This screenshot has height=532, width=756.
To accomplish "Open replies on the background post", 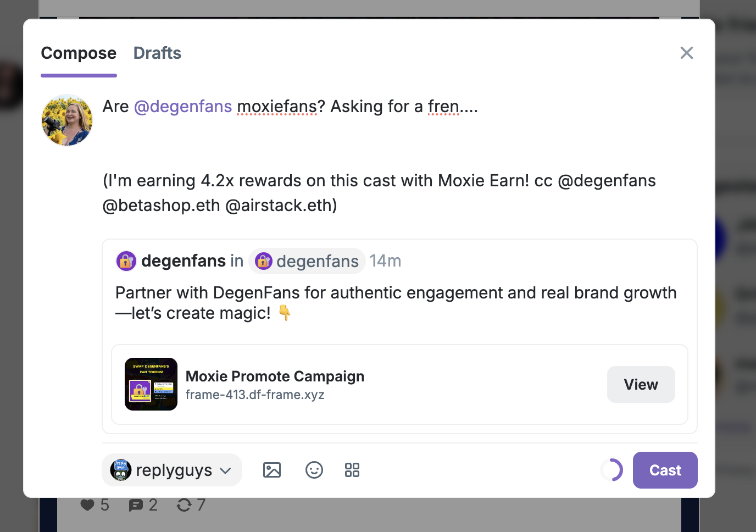I will 143,505.
